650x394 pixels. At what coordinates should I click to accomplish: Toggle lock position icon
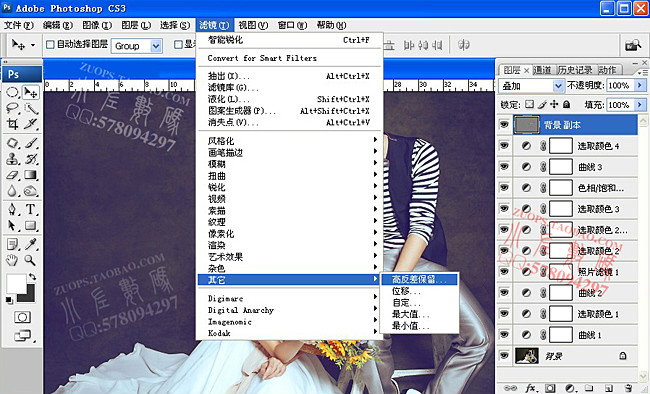[554, 105]
